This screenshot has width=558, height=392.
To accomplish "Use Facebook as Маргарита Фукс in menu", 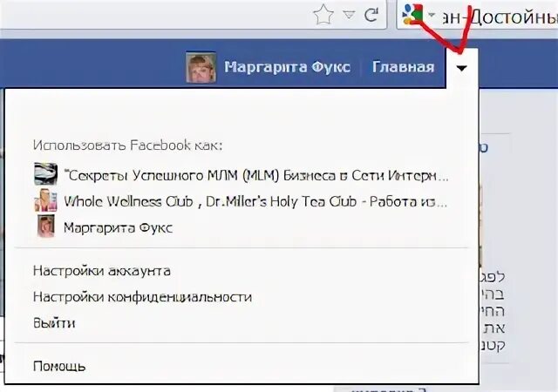I will pos(119,227).
